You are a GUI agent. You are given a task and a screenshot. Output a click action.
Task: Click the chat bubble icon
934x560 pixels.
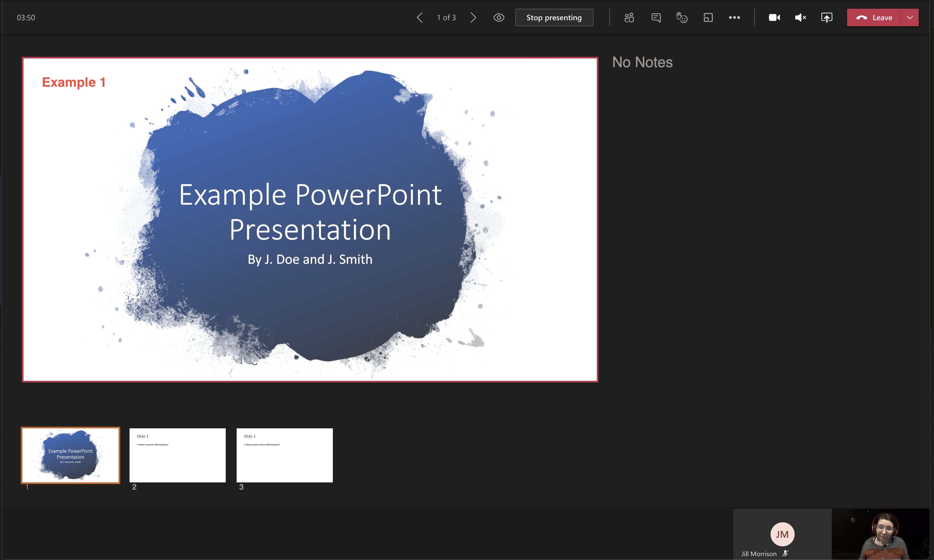(x=656, y=17)
